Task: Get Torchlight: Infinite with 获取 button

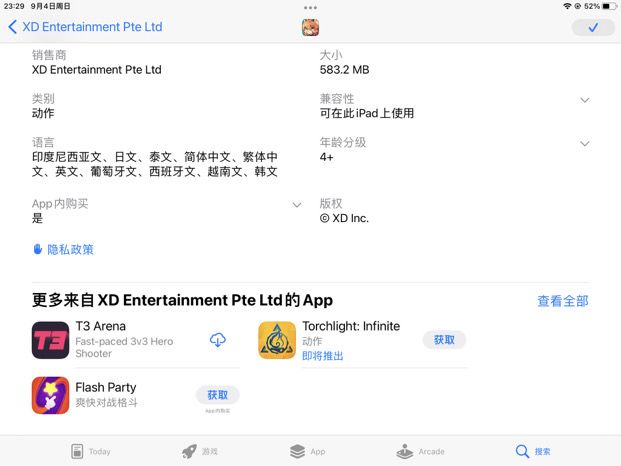Action: (444, 340)
